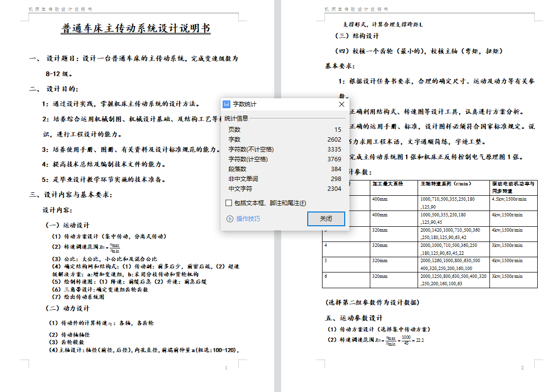The height and width of the screenshot is (392, 551).
Task: Click the WPS icon in the dialog title bar
Action: (227, 104)
